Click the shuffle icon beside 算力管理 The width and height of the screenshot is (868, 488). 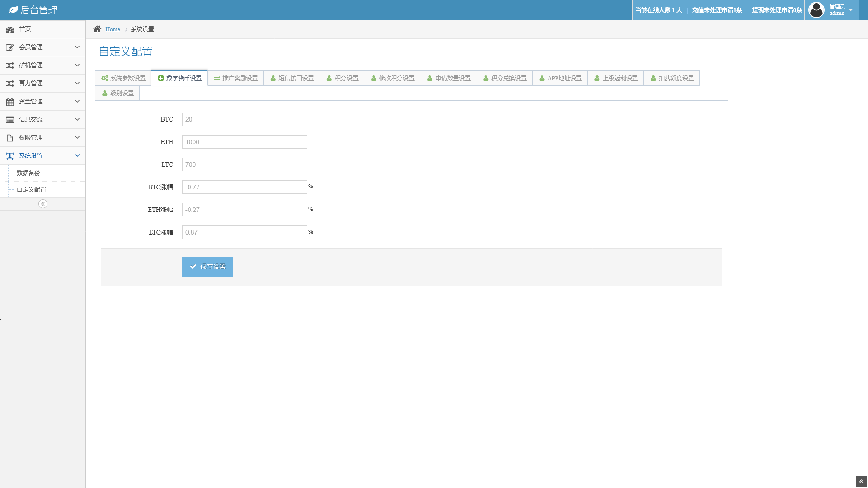(x=10, y=84)
